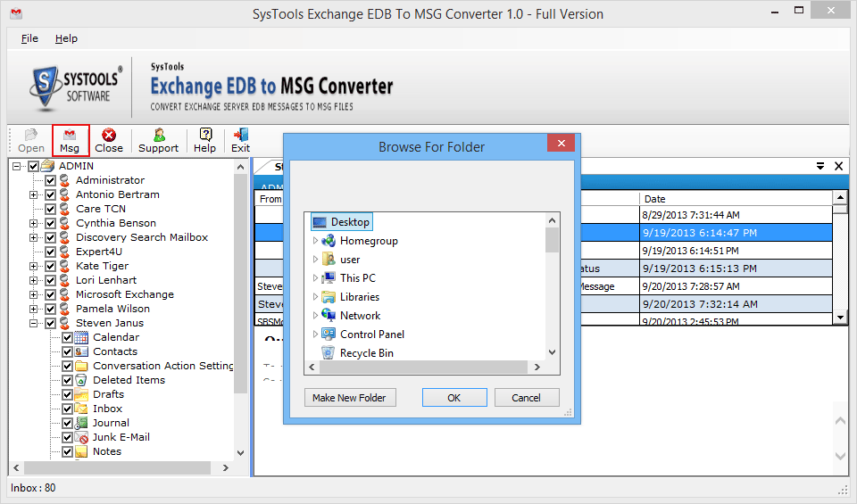The width and height of the screenshot is (857, 504).
Task: Click OK in Browse For Folder
Action: (x=454, y=398)
